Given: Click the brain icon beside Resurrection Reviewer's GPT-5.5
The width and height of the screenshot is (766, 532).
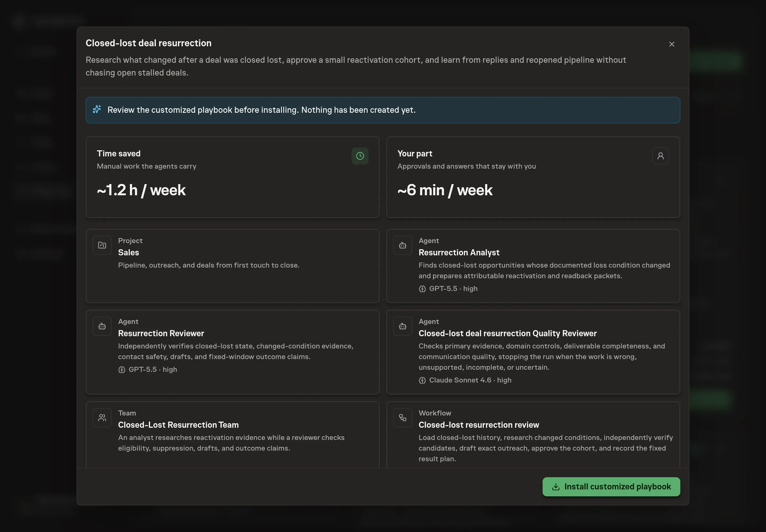Looking at the screenshot, I should (x=122, y=370).
